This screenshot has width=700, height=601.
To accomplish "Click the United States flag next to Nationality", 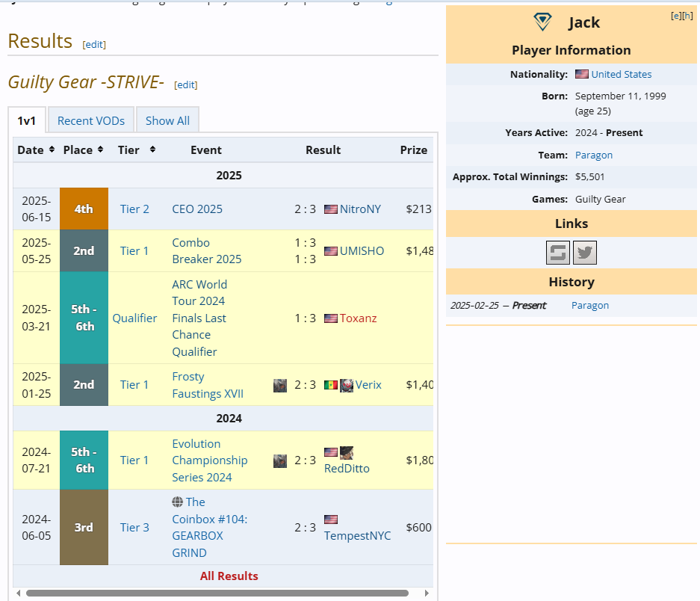I will click(582, 74).
